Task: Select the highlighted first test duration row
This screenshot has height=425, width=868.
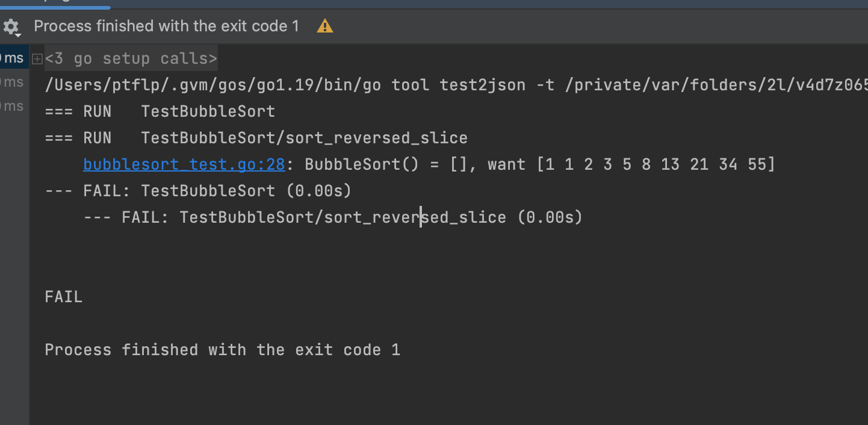Action: 13,58
